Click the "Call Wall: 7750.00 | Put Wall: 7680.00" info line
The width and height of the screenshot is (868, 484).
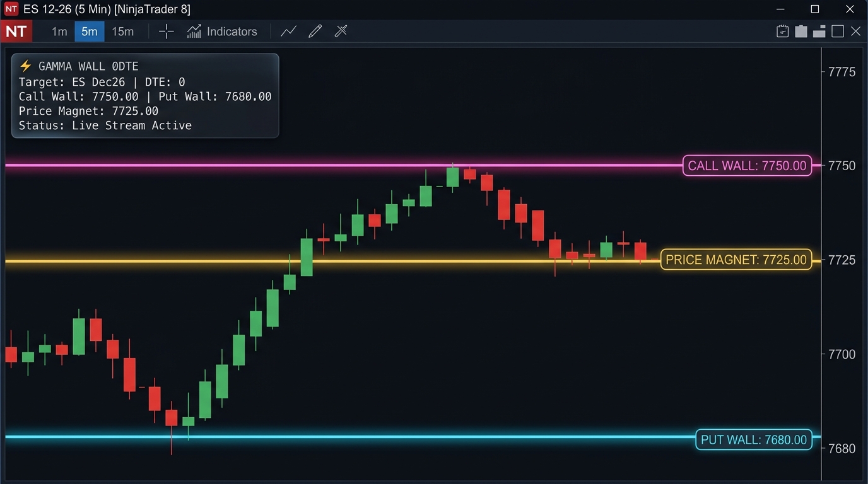[145, 96]
